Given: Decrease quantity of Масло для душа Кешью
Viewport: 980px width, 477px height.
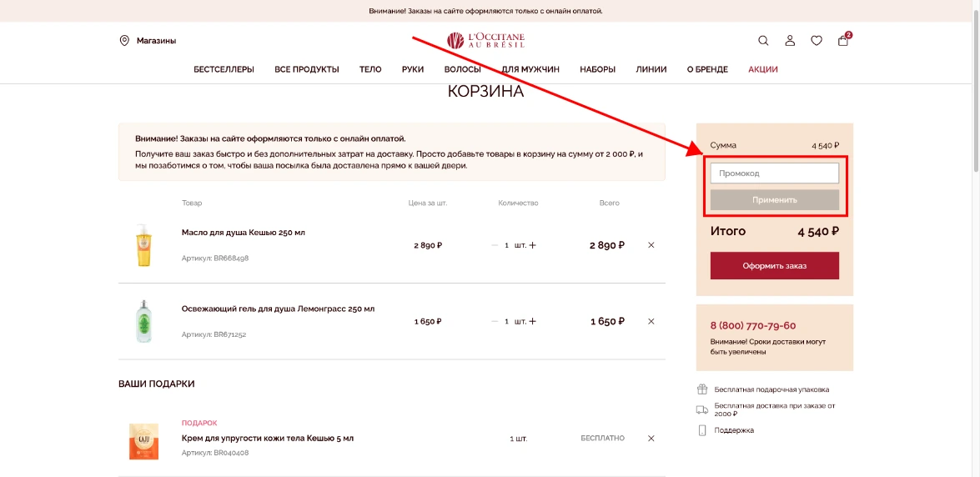Looking at the screenshot, I should click(x=495, y=245).
